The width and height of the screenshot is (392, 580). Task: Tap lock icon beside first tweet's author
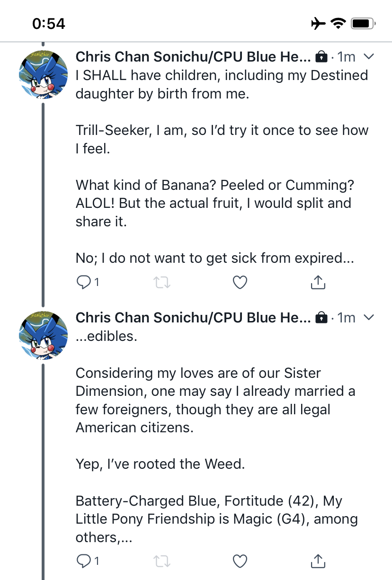321,57
